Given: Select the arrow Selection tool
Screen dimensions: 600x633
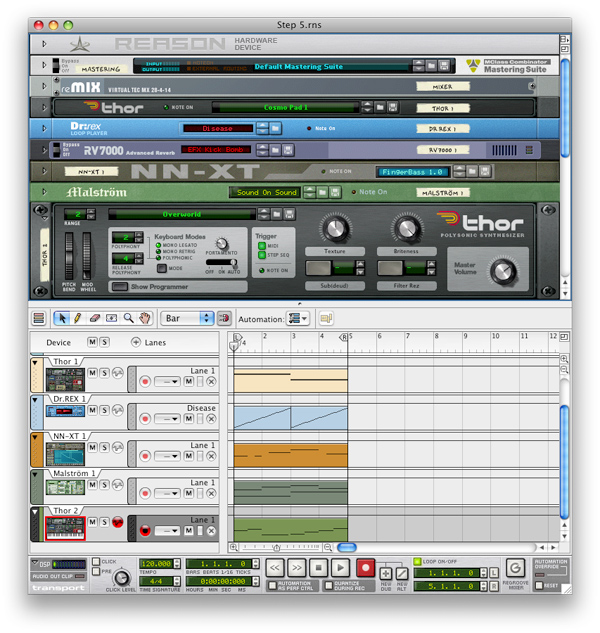Looking at the screenshot, I should 62,319.
